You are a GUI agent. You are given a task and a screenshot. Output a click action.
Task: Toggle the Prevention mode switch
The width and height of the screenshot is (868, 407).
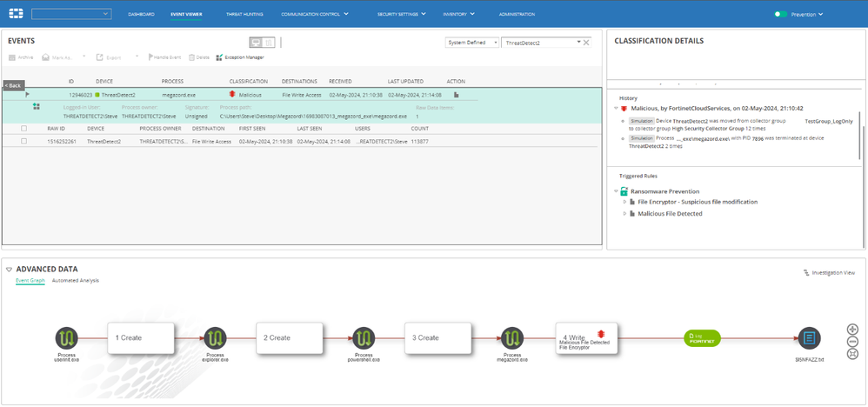tap(780, 15)
